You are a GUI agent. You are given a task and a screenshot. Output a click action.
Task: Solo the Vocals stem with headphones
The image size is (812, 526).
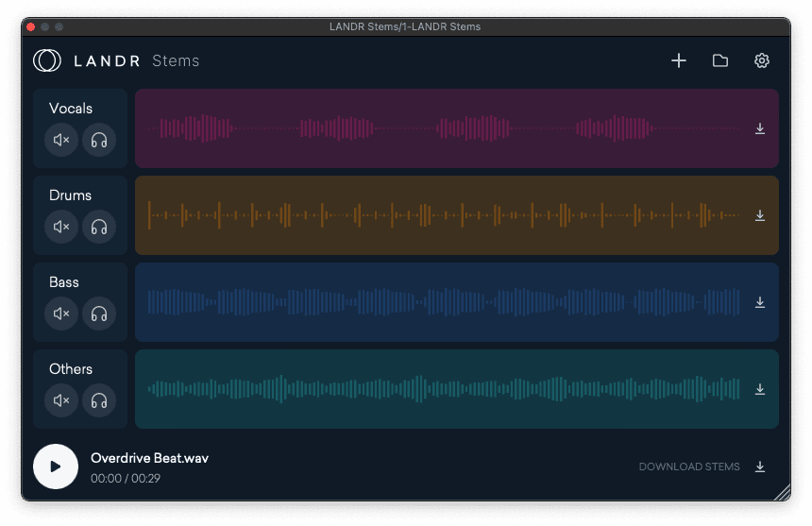click(99, 141)
